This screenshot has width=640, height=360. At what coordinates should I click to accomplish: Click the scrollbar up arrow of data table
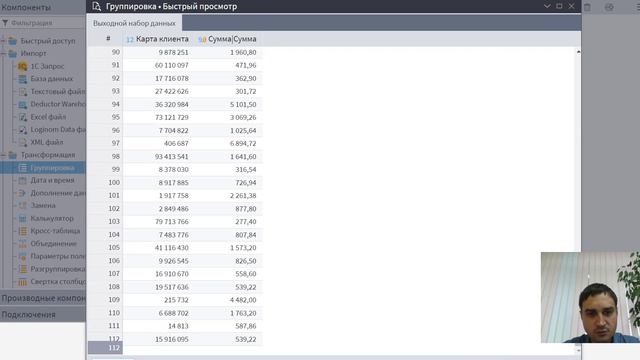click(578, 52)
